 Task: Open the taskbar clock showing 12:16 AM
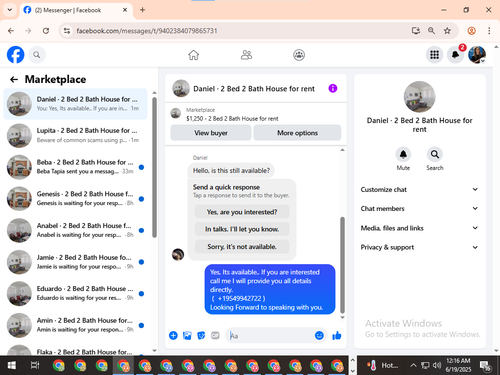(x=458, y=365)
